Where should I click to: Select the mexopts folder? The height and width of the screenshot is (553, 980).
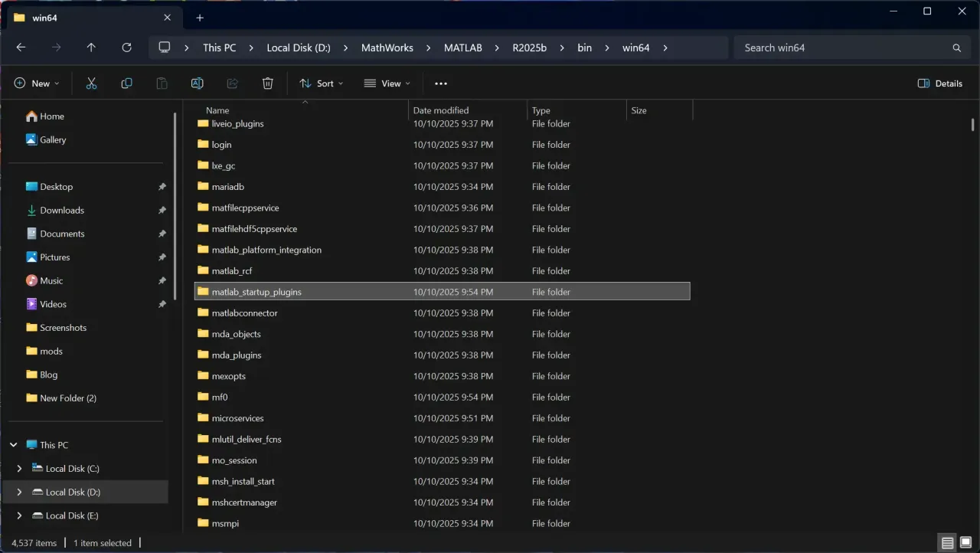click(x=443, y=376)
